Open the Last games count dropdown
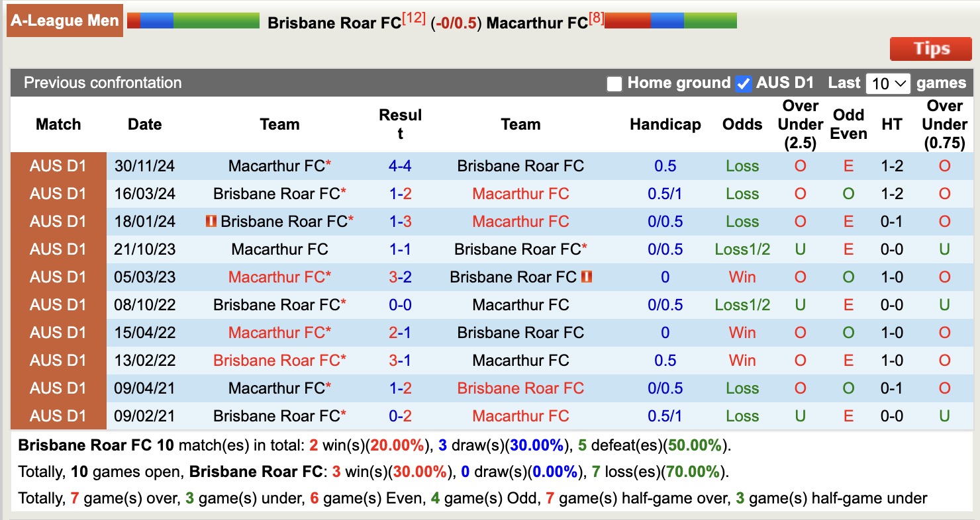The height and width of the screenshot is (520, 980). [x=888, y=83]
